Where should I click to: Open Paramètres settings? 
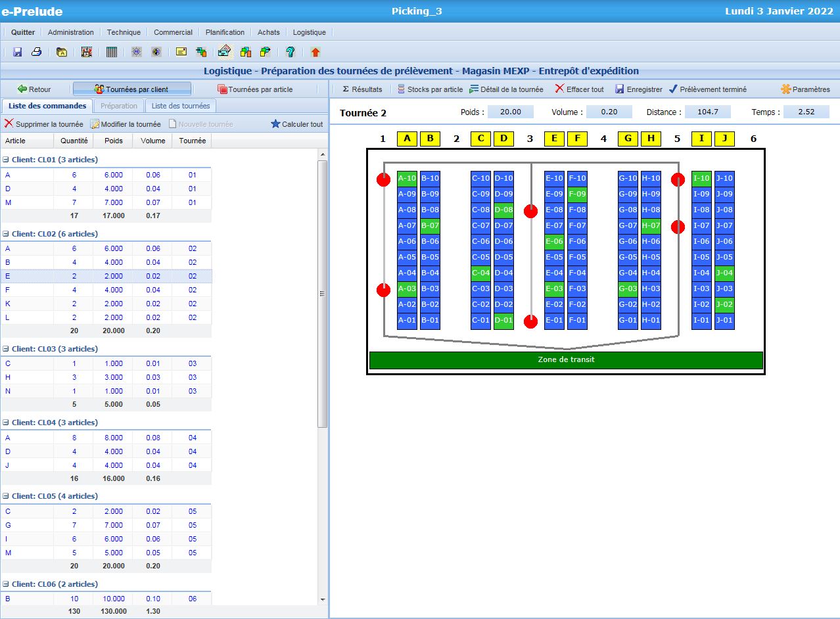[805, 89]
